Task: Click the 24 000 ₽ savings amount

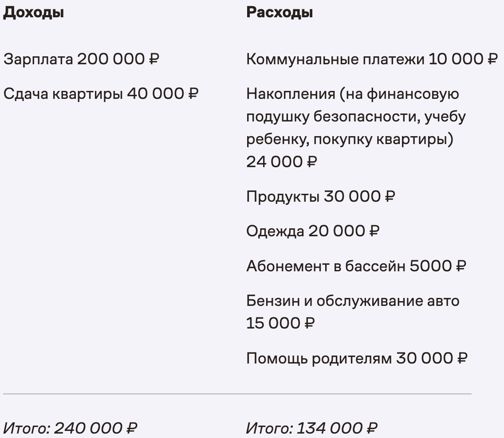Action: tap(282, 161)
